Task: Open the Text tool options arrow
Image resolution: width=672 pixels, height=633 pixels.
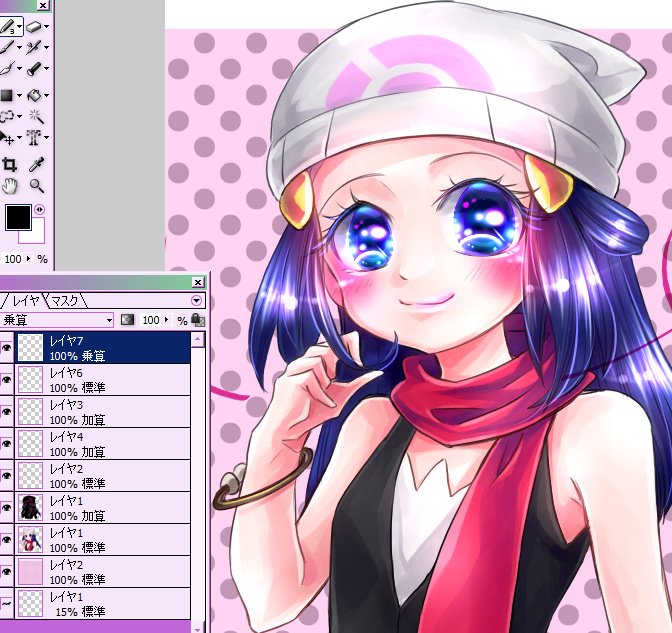Action: point(46,138)
